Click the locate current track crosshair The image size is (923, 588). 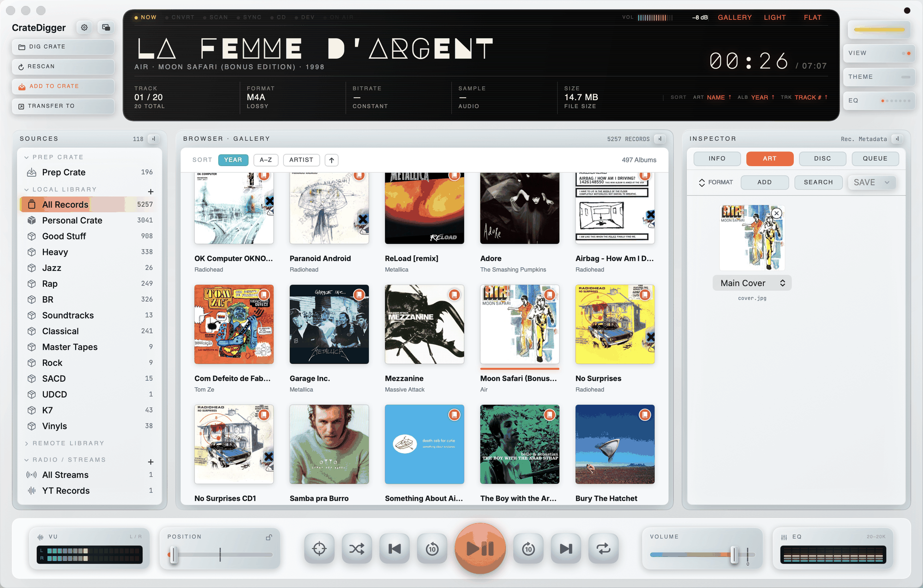(x=319, y=549)
